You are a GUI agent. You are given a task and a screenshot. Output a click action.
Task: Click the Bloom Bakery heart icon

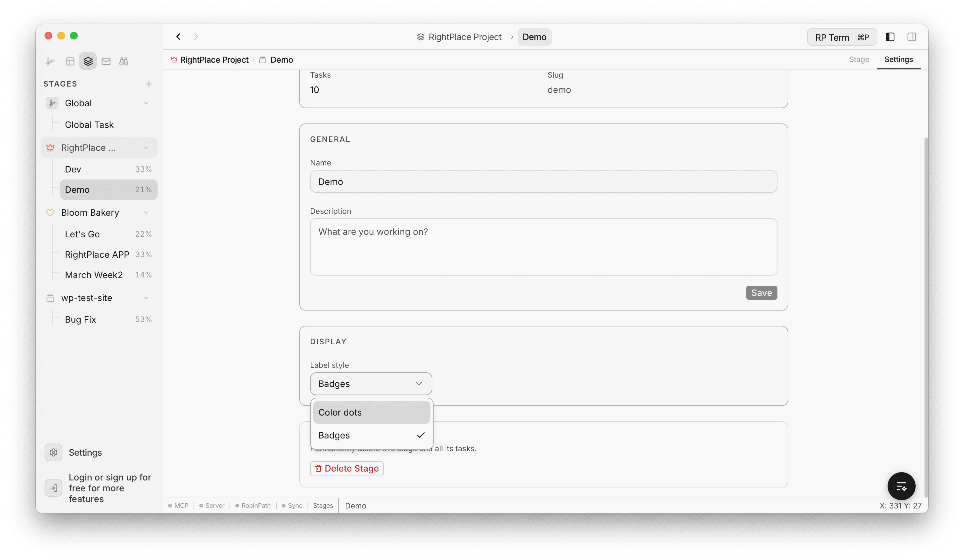click(x=51, y=213)
